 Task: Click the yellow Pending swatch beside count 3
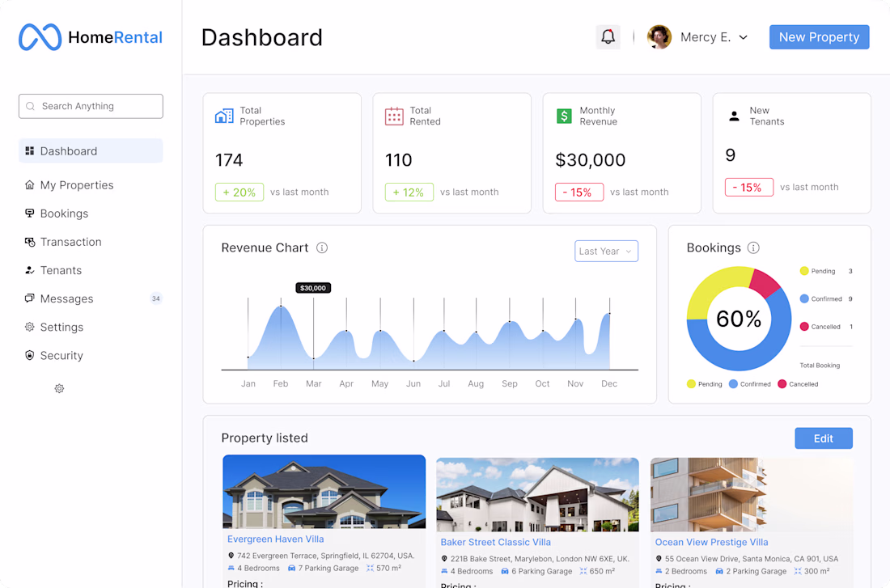point(803,271)
